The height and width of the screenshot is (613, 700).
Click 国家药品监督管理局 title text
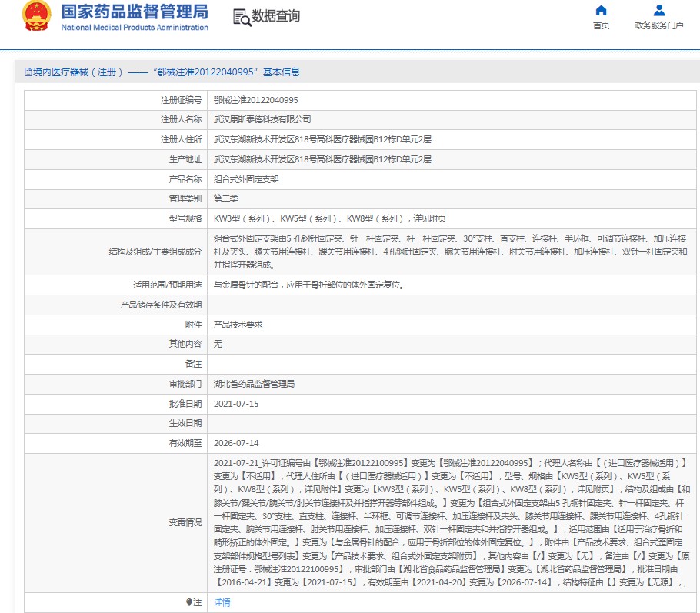(x=135, y=12)
